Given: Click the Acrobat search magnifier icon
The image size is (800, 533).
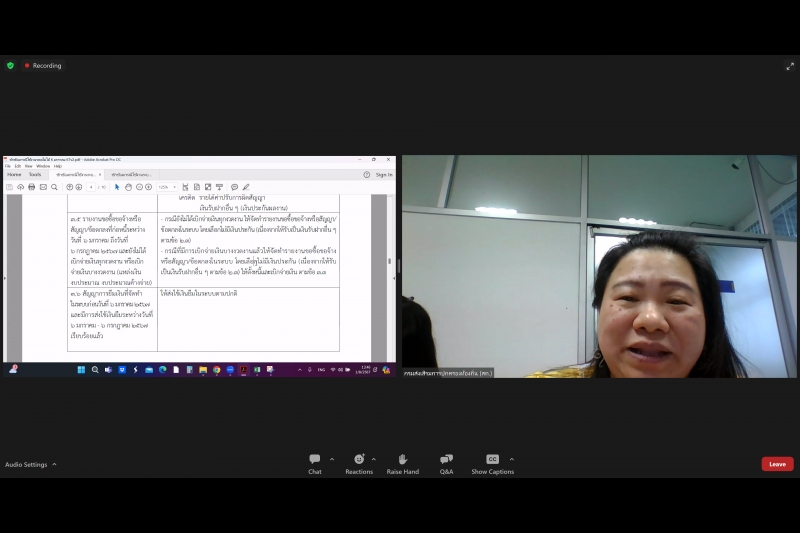Looking at the screenshot, I should [55, 187].
